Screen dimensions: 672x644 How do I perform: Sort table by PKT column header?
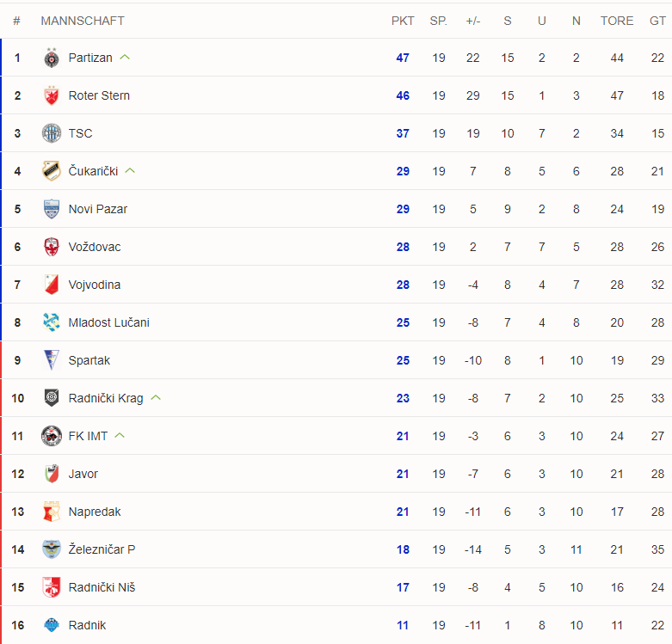[403, 21]
